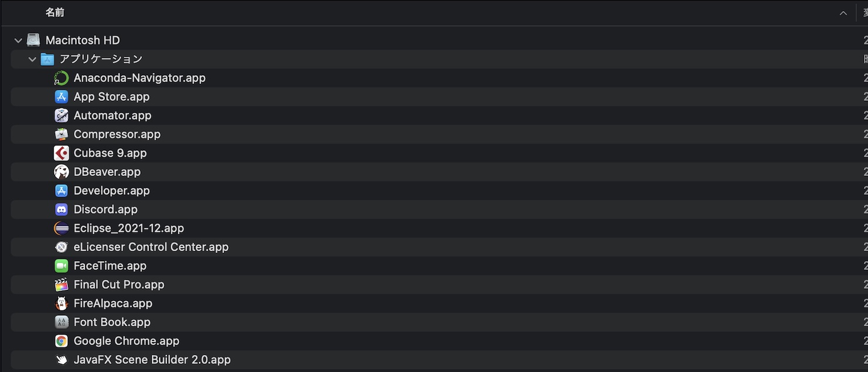Select the FaceTime camera icon
Image resolution: width=868 pixels, height=372 pixels.
(x=62, y=266)
